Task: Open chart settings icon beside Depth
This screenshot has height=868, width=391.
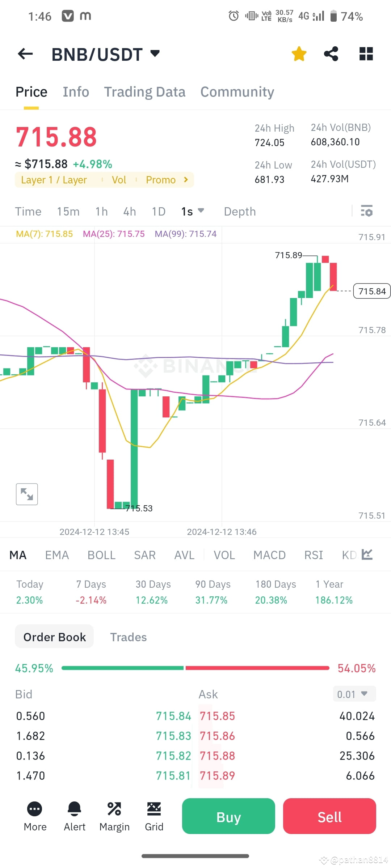Action: click(x=366, y=211)
